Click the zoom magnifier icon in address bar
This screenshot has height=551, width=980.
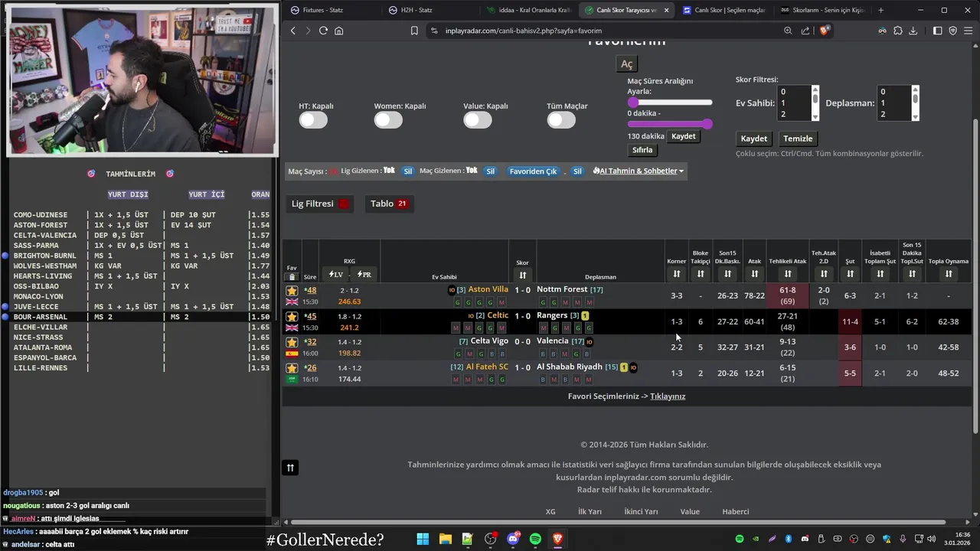point(788,31)
